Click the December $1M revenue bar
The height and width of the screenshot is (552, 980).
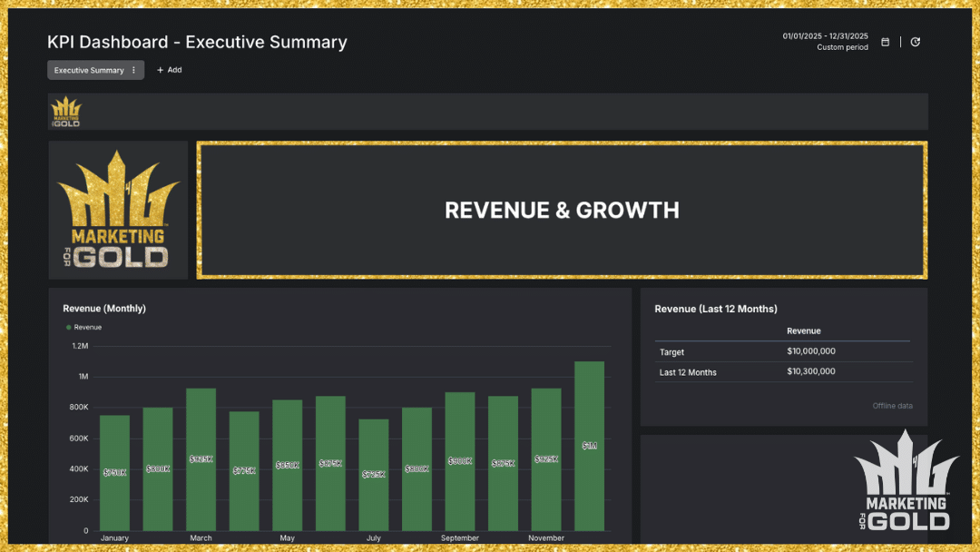pyautogui.click(x=589, y=447)
